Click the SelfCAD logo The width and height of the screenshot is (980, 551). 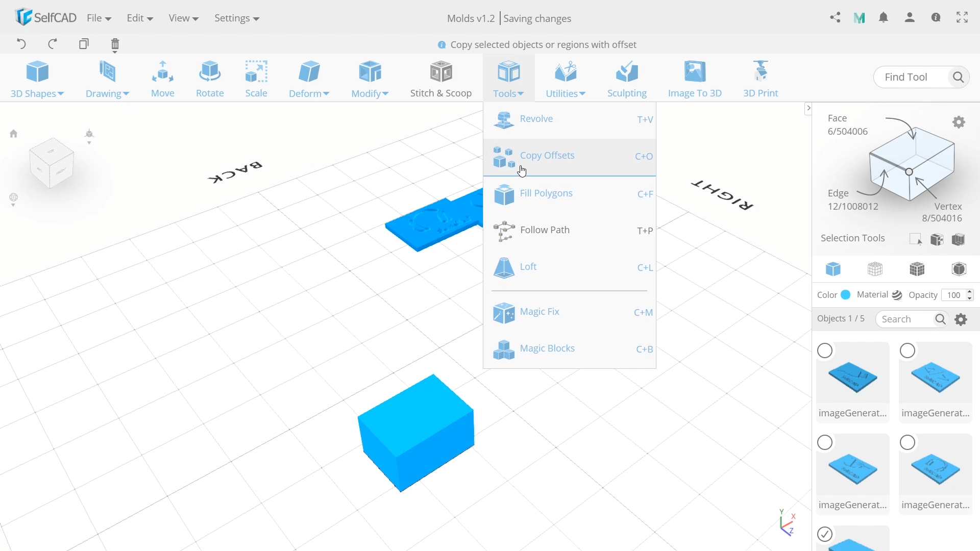(x=45, y=17)
